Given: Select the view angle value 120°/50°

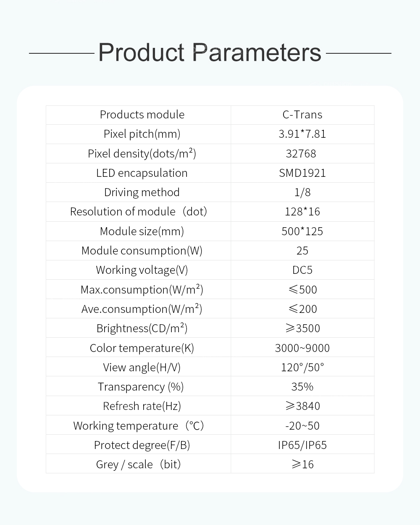Looking at the screenshot, I should (x=302, y=367).
